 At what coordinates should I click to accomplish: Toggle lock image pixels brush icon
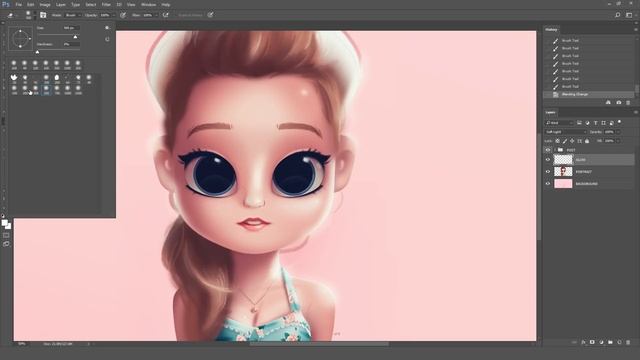click(565, 141)
